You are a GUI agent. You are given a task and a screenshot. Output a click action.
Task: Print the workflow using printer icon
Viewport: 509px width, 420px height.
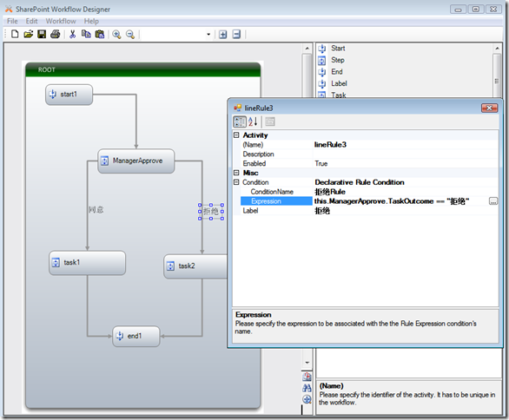56,34
